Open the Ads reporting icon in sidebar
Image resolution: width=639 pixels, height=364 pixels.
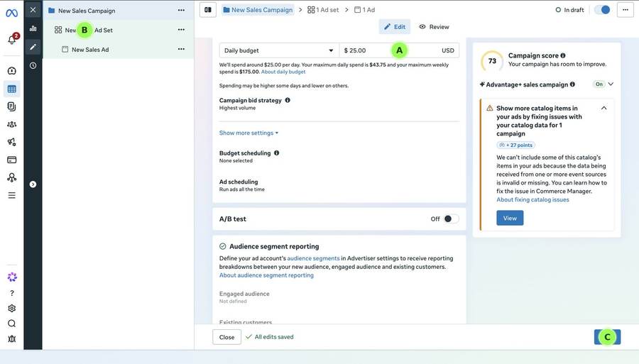coord(12,106)
